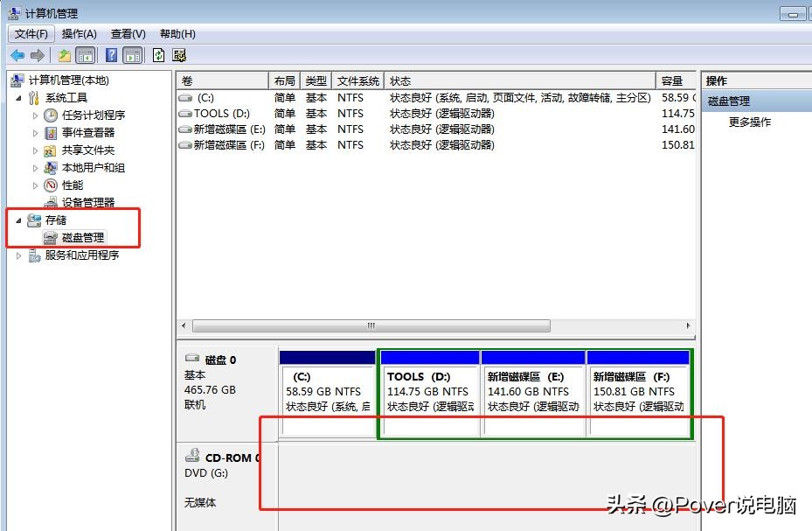Click the up-one-level folder icon
The image size is (812, 531).
pos(63,54)
